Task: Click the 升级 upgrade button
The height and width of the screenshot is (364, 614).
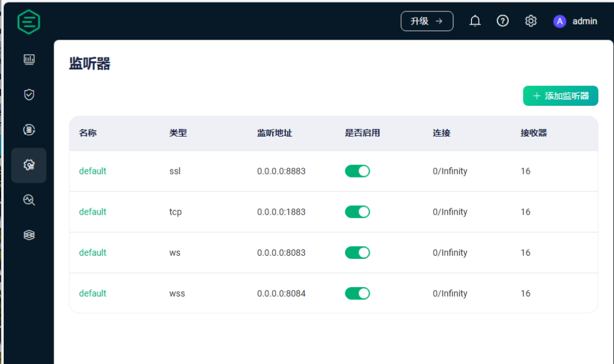Action: pyautogui.click(x=427, y=21)
